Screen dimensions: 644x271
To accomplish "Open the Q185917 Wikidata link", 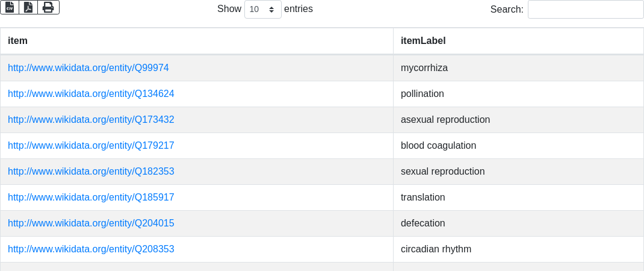I will (x=91, y=198).
